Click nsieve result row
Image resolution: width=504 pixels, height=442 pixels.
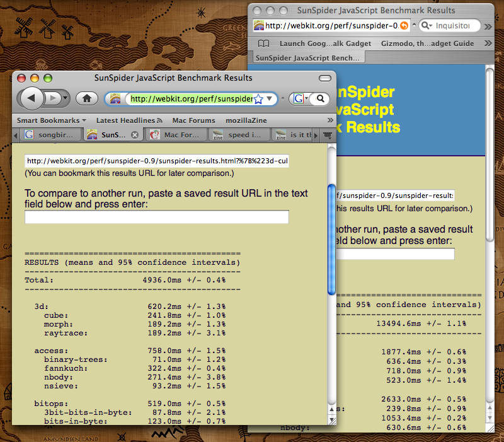[x=135, y=386]
